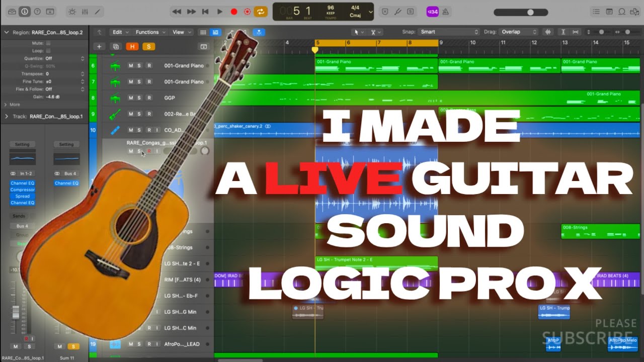The image size is (644, 362).
Task: Collapse the Region inspector disclosure arrow
Action: (x=7, y=32)
